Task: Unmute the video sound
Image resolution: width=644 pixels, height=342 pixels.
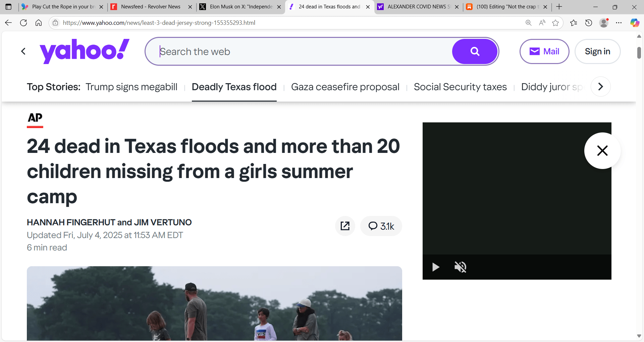Action: [x=461, y=267]
